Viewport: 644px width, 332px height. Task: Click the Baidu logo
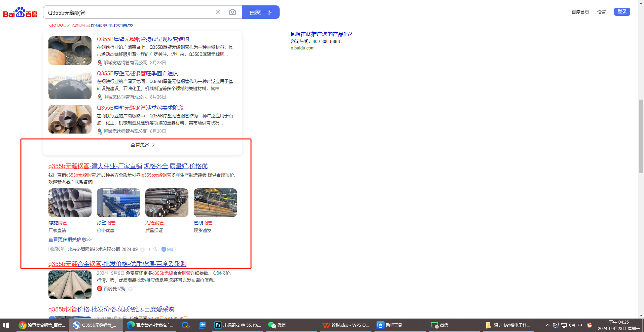point(20,12)
